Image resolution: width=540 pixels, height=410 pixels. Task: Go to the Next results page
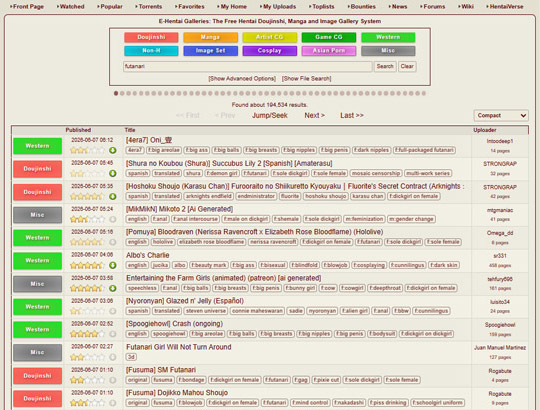pos(314,115)
